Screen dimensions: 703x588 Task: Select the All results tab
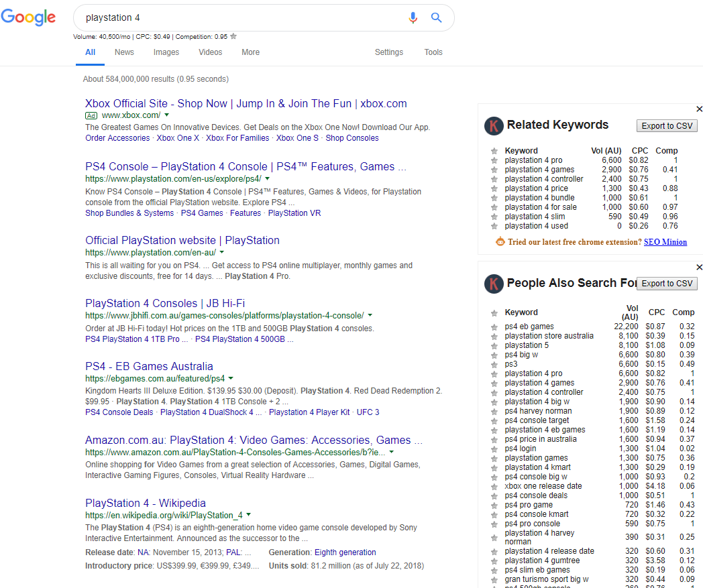pos(90,52)
